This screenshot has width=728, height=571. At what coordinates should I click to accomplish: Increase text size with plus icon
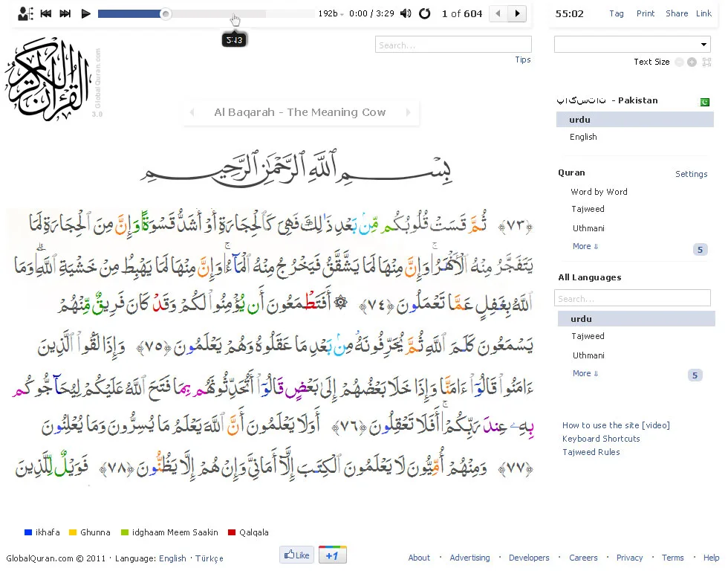pyautogui.click(x=692, y=62)
